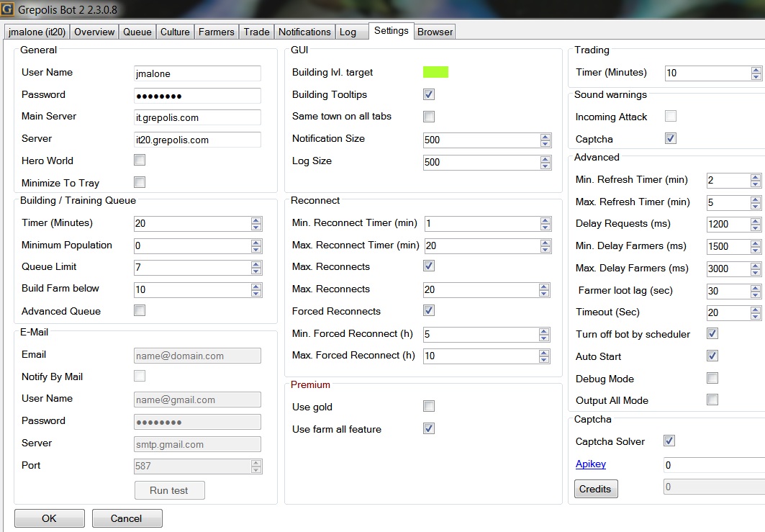Open the Queue tab

click(137, 32)
